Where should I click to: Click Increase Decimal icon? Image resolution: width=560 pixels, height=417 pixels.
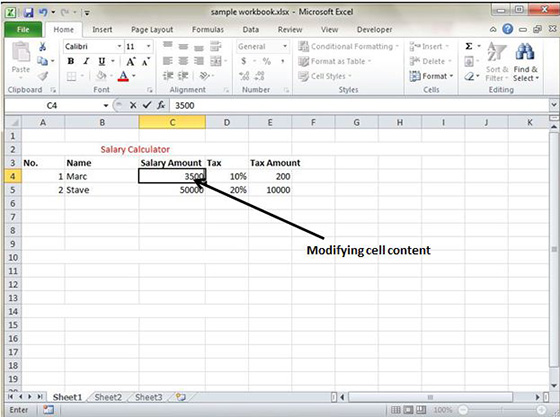coord(244,76)
